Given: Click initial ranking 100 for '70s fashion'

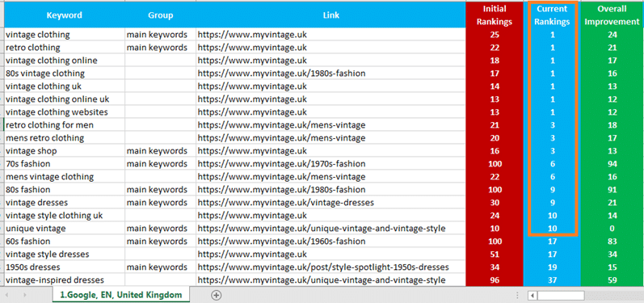Looking at the screenshot, I should click(495, 163).
